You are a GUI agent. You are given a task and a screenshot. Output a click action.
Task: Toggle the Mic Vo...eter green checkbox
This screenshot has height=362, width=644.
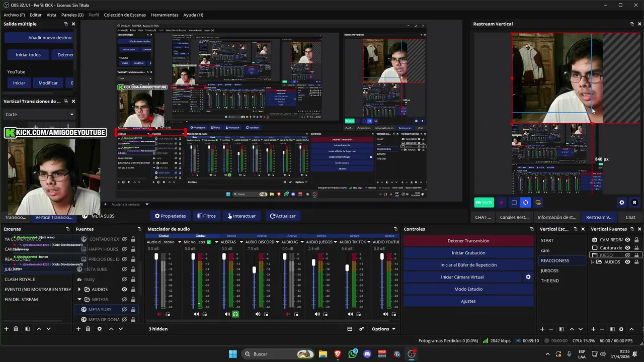(x=209, y=242)
